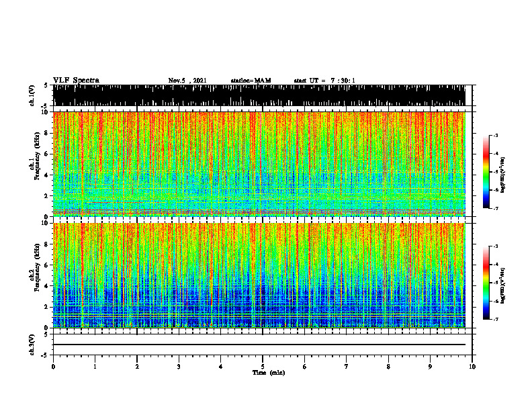
Task: Click inside the ch.2 spectrogram panel
Action: 259,275
